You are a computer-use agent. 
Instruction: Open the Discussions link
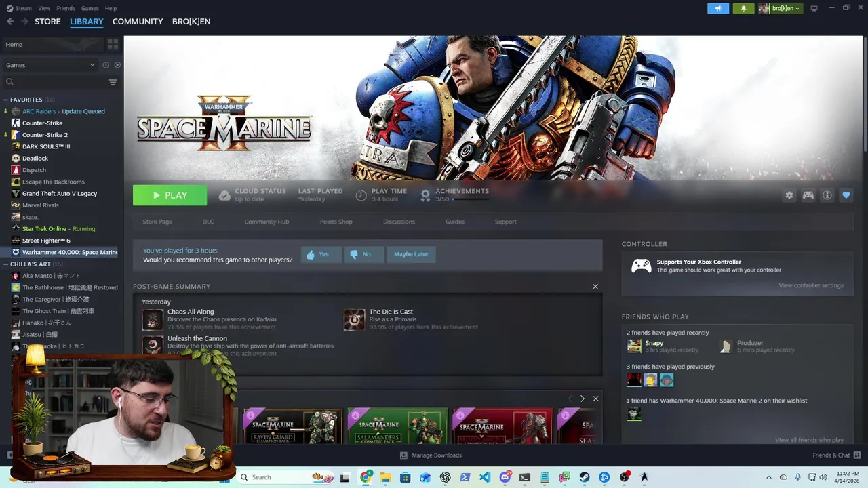click(399, 222)
